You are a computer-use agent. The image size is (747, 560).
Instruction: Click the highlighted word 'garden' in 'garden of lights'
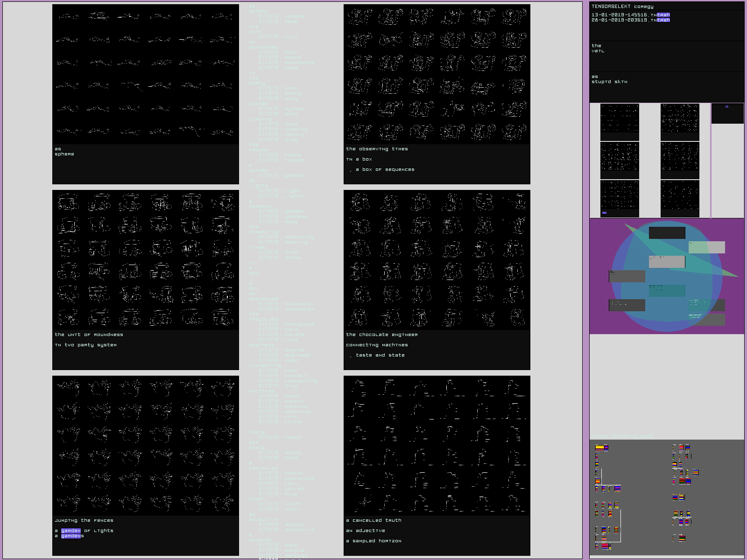pyautogui.click(x=71, y=531)
